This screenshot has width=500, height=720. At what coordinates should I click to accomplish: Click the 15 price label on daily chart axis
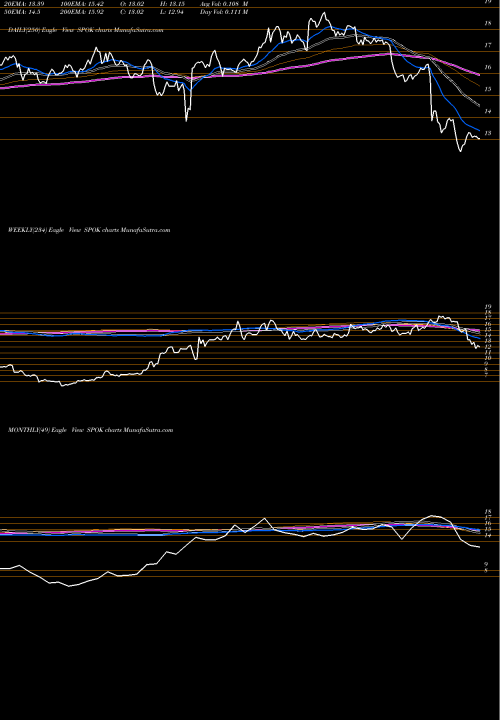click(x=488, y=89)
